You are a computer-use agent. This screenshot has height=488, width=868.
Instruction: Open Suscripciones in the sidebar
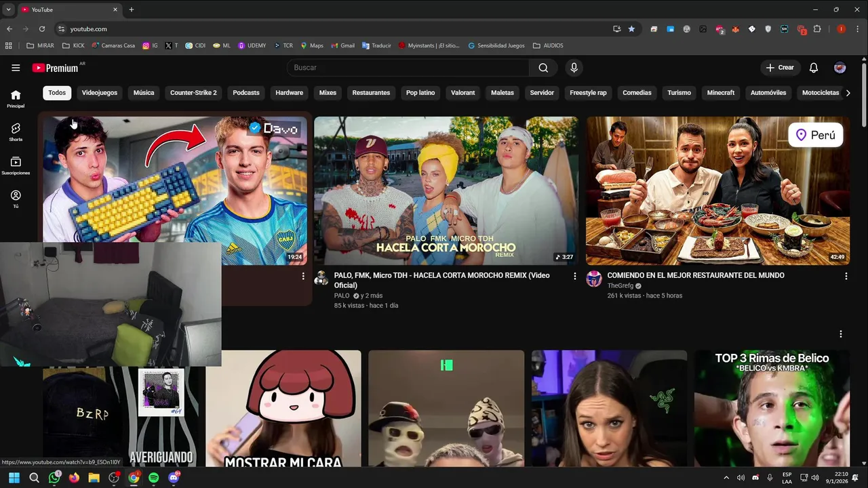pyautogui.click(x=16, y=166)
